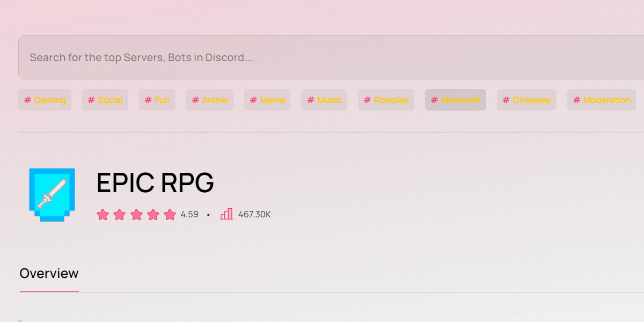Click the pink bar chart vote icon
The width and height of the screenshot is (644, 322).
226,214
